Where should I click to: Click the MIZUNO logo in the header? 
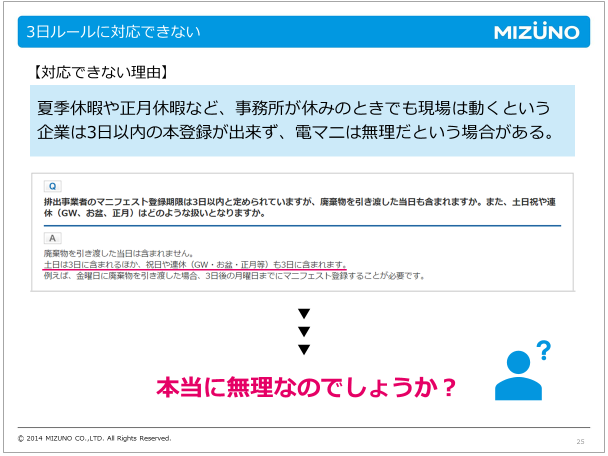click(x=536, y=32)
